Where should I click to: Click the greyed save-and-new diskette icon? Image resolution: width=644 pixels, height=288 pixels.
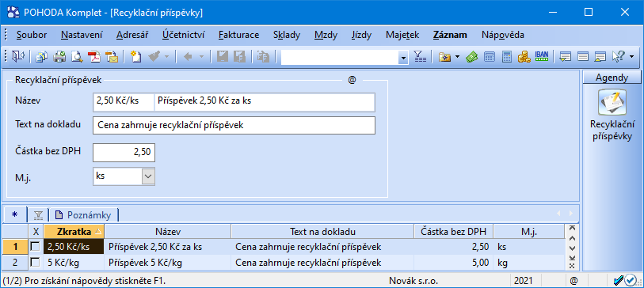239,57
